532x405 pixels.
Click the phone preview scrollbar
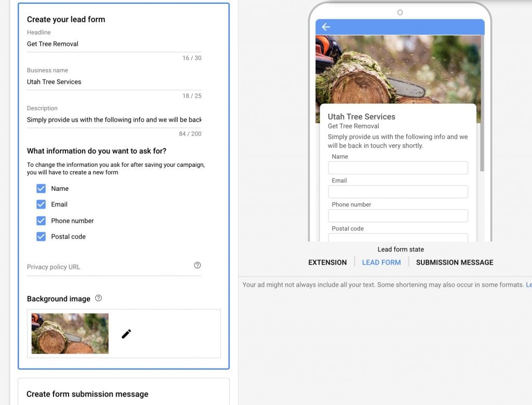pos(482,103)
